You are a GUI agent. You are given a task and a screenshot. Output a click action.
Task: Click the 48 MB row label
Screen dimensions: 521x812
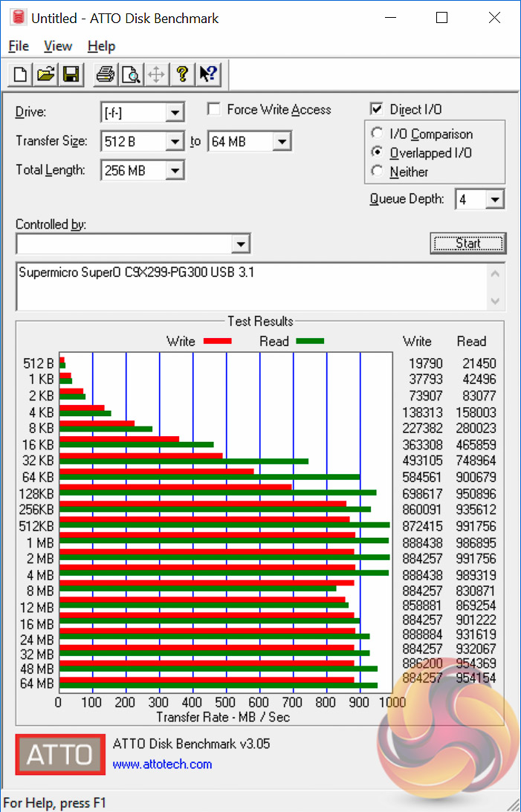coord(36,669)
